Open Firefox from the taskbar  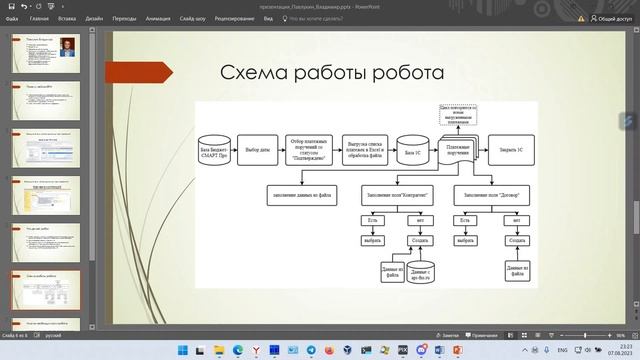pyautogui.click(x=329, y=350)
